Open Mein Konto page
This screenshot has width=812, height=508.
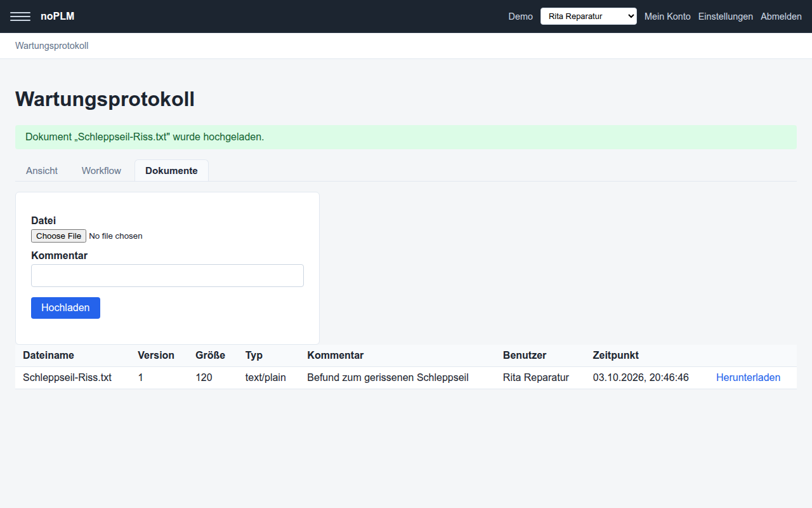pyautogui.click(x=667, y=17)
